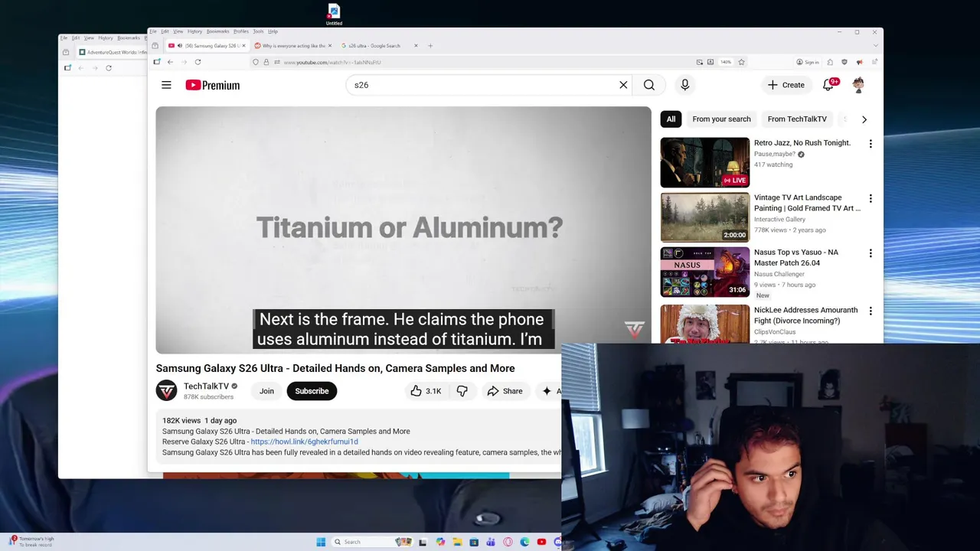Open options for NickLee Addresses Amouranth video
The image size is (980, 551).
point(871,311)
